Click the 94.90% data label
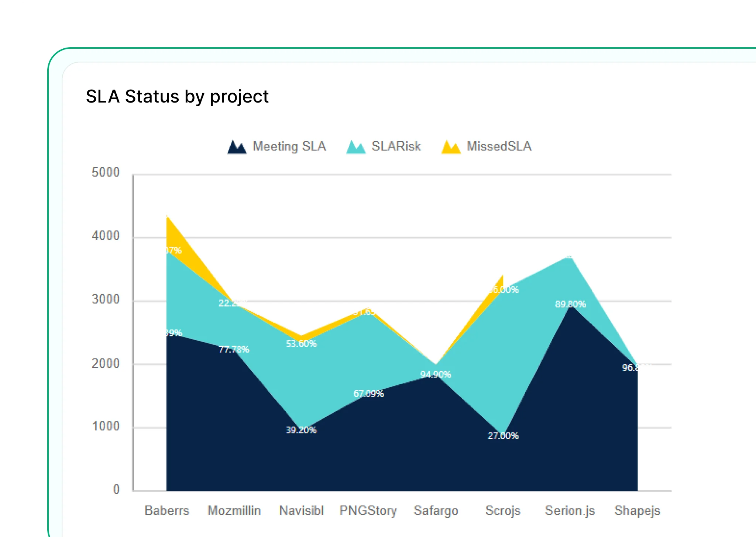 [436, 374]
